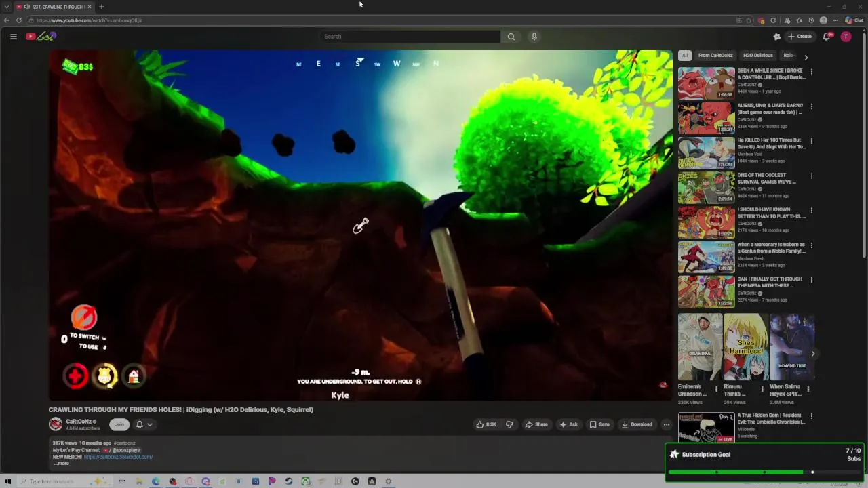868x488 pixels.
Task: Download the video
Action: pos(637,424)
